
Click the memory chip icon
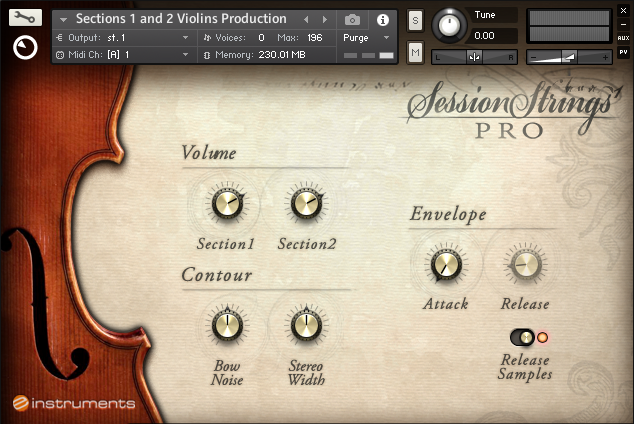pyautogui.click(x=207, y=55)
